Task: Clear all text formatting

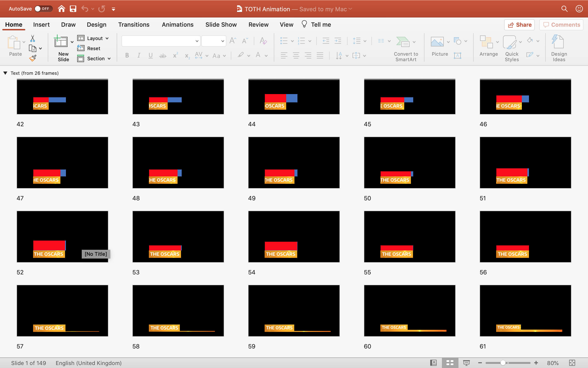Action: pos(263,41)
